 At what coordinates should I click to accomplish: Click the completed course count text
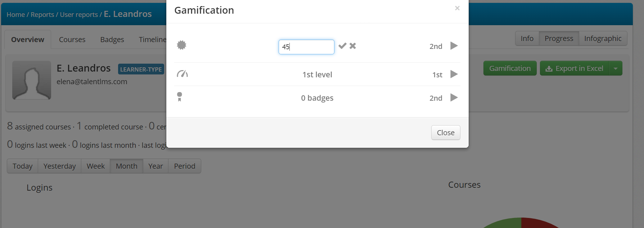pyautogui.click(x=110, y=126)
